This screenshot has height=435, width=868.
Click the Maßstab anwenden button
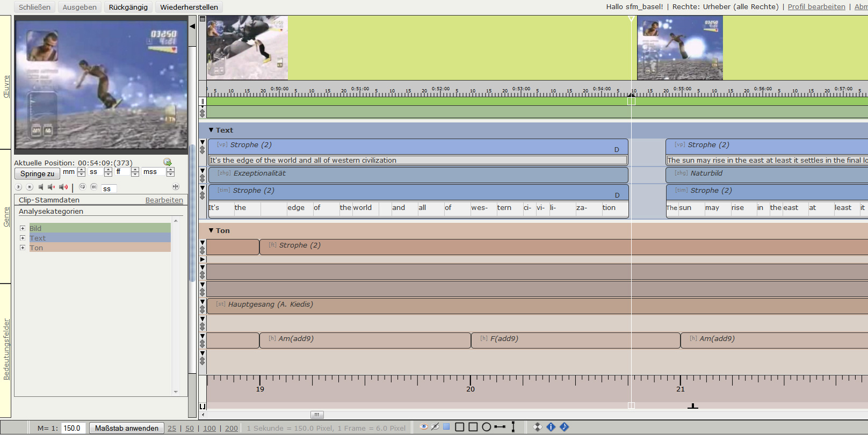127,428
